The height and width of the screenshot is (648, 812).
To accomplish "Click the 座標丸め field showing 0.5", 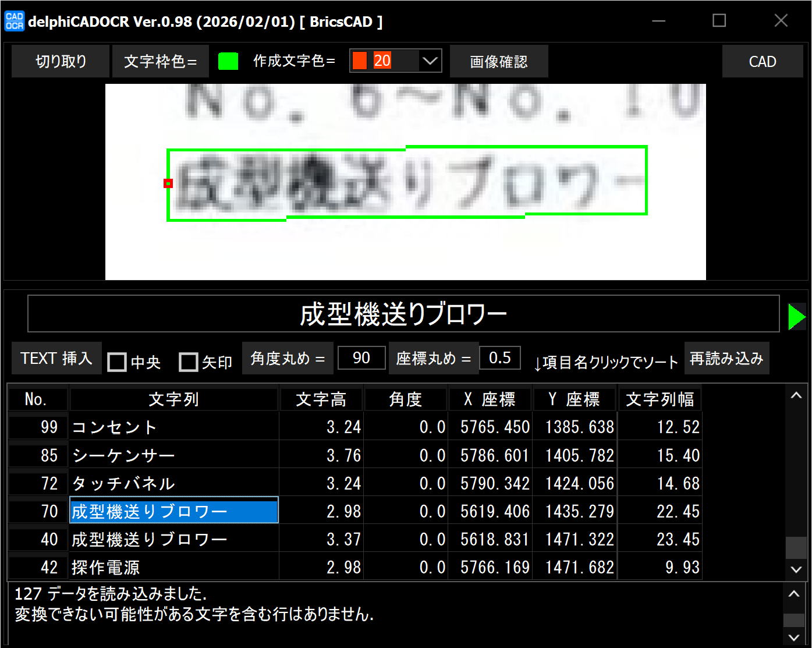I will pyautogui.click(x=499, y=358).
